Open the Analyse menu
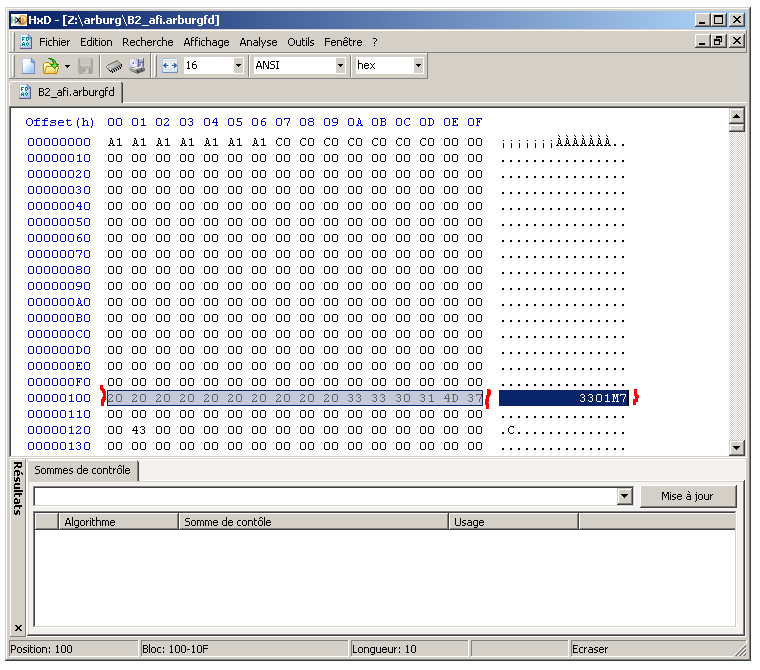 click(x=258, y=42)
